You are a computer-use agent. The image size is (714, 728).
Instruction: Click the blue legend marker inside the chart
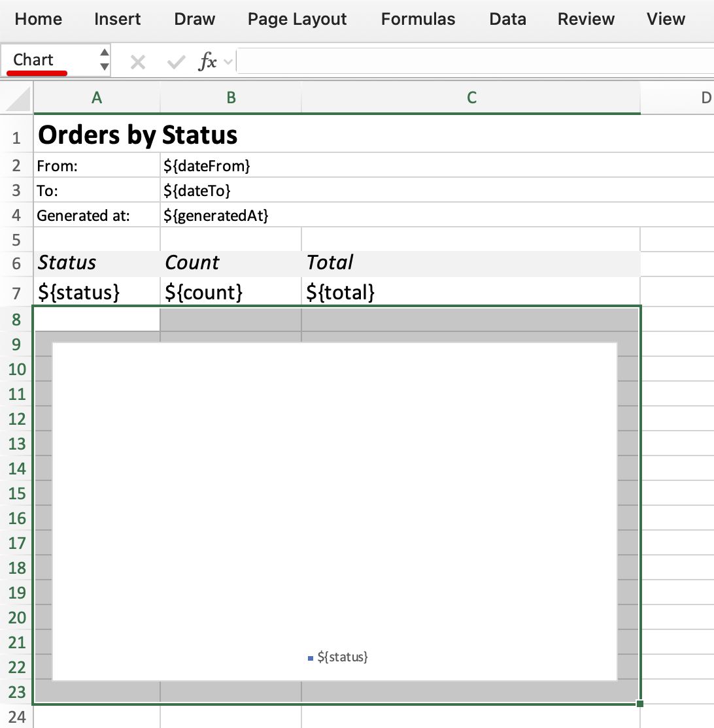pyautogui.click(x=311, y=657)
